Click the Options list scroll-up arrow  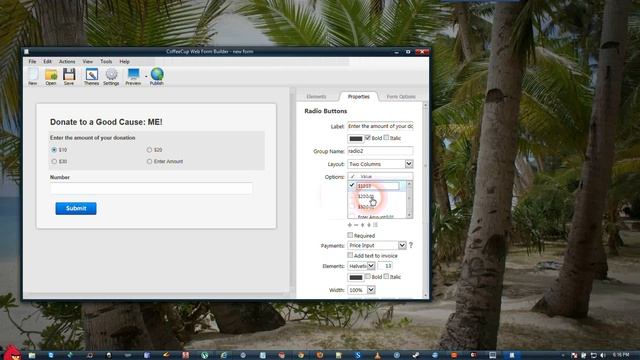[409, 184]
